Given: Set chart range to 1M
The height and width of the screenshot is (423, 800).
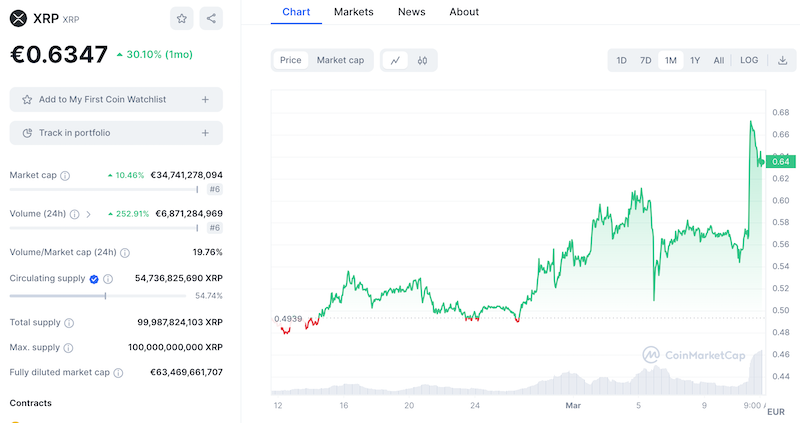Looking at the screenshot, I should point(670,60).
